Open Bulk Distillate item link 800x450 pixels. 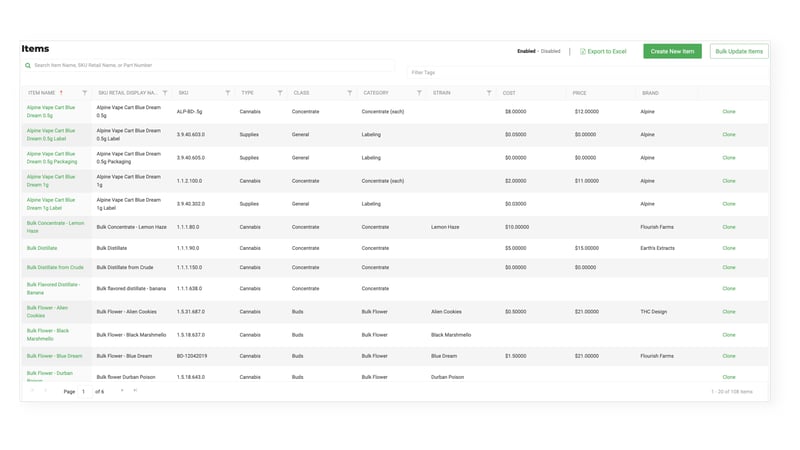point(42,248)
